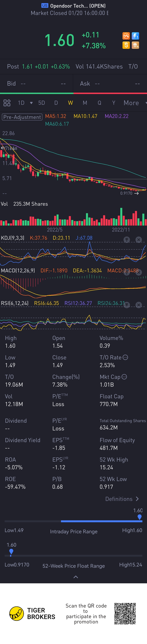Tap the Scan the QR code text
Screen dimensions: 147x644
pos(86,614)
